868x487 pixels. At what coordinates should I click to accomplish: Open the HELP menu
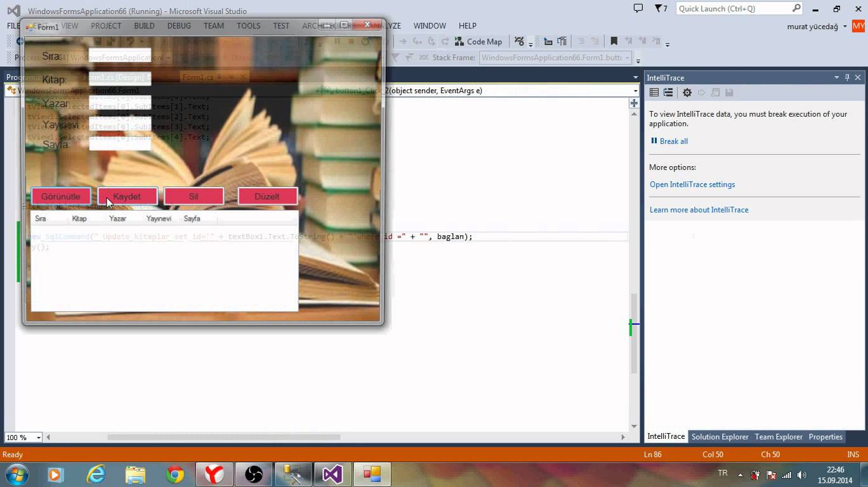pos(468,26)
